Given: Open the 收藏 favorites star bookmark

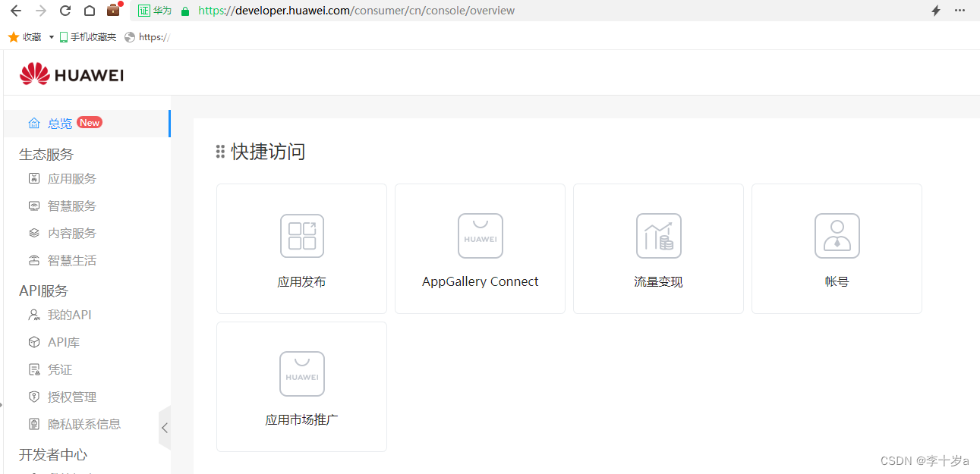Looking at the screenshot, I should (x=25, y=36).
